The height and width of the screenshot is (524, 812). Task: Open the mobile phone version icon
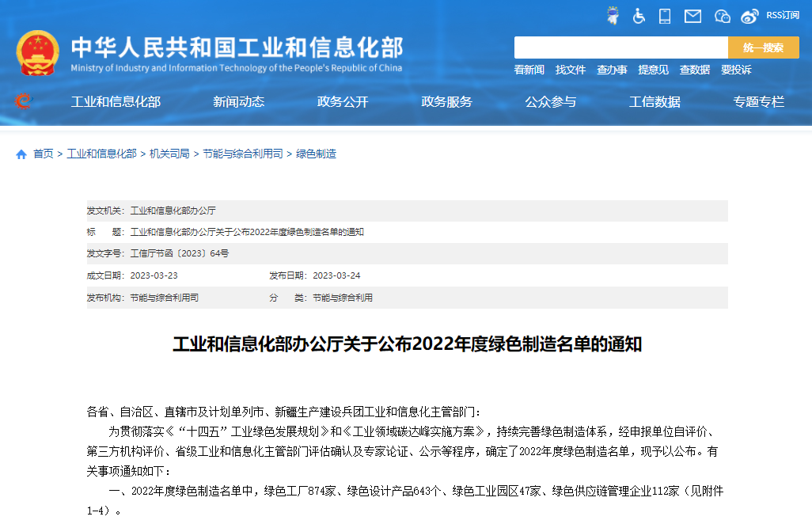pyautogui.click(x=665, y=16)
